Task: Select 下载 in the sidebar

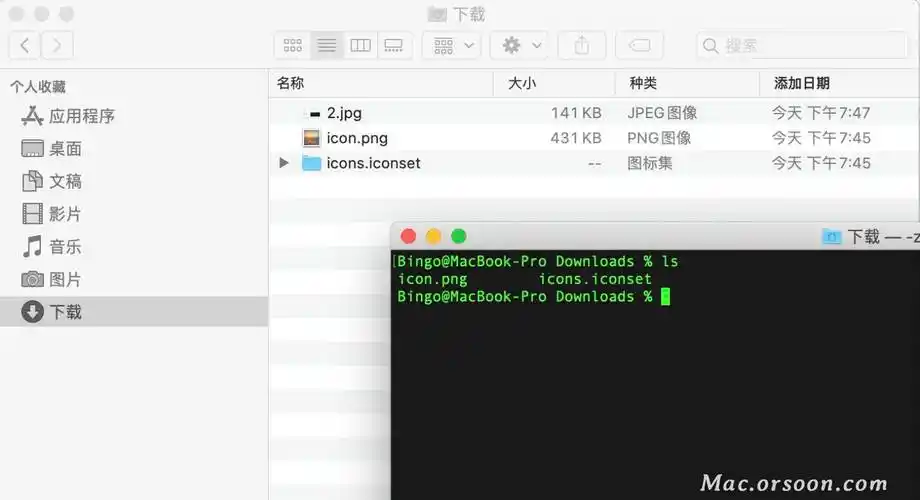Action: (134, 312)
